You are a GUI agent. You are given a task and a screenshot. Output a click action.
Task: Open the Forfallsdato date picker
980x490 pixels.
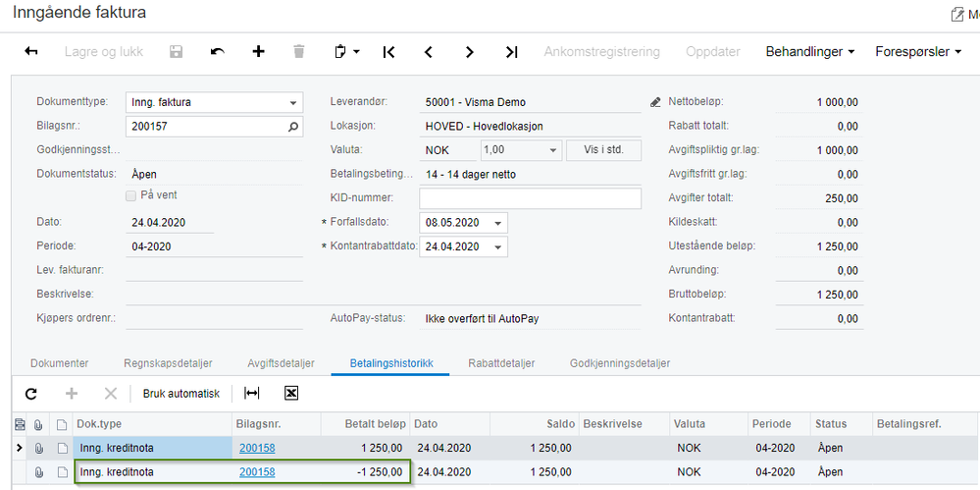coord(497,224)
